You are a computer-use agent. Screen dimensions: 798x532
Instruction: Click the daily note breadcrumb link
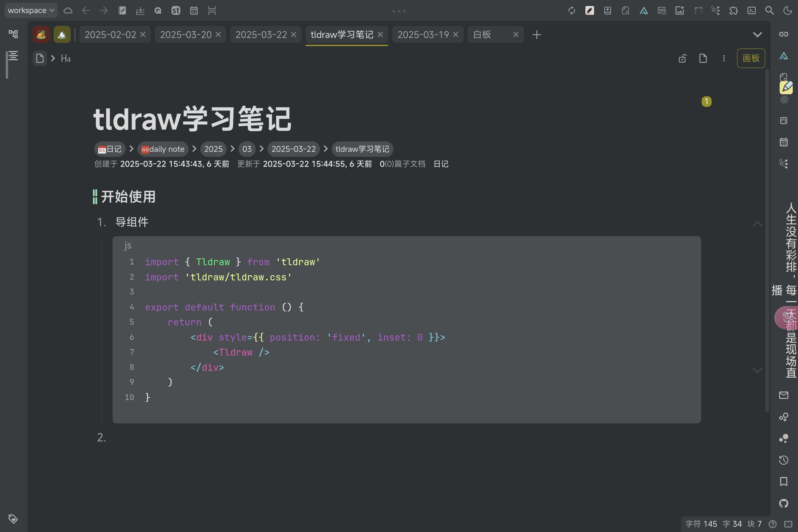163,149
